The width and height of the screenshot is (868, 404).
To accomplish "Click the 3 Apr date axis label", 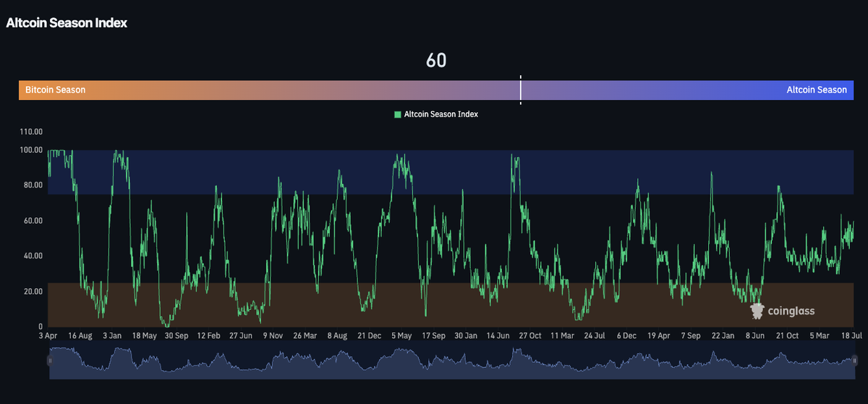I will click(48, 336).
